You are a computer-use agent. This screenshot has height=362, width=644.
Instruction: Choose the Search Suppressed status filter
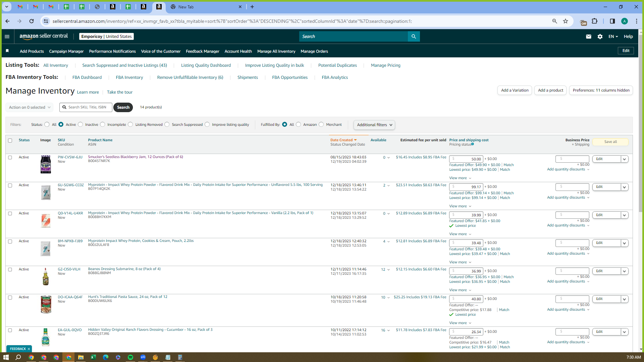(167, 124)
